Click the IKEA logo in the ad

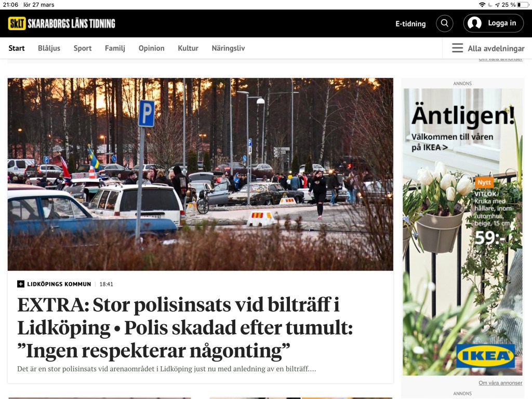click(486, 356)
